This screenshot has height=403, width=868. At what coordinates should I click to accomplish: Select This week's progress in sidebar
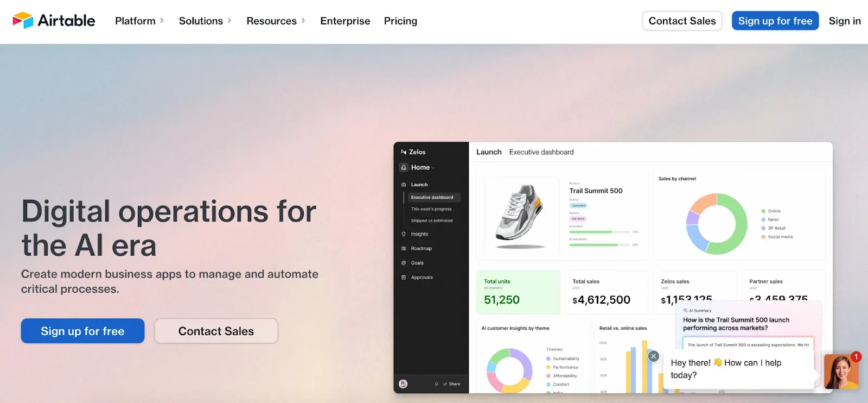(431, 209)
